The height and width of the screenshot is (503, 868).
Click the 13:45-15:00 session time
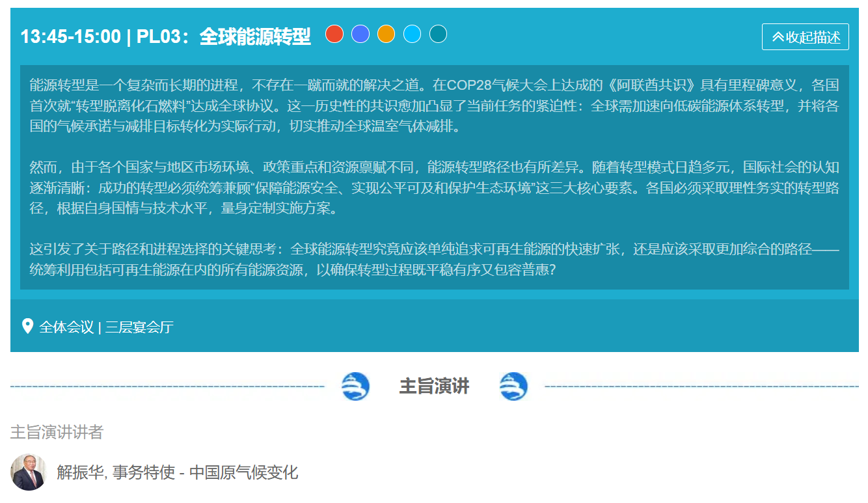70,36
